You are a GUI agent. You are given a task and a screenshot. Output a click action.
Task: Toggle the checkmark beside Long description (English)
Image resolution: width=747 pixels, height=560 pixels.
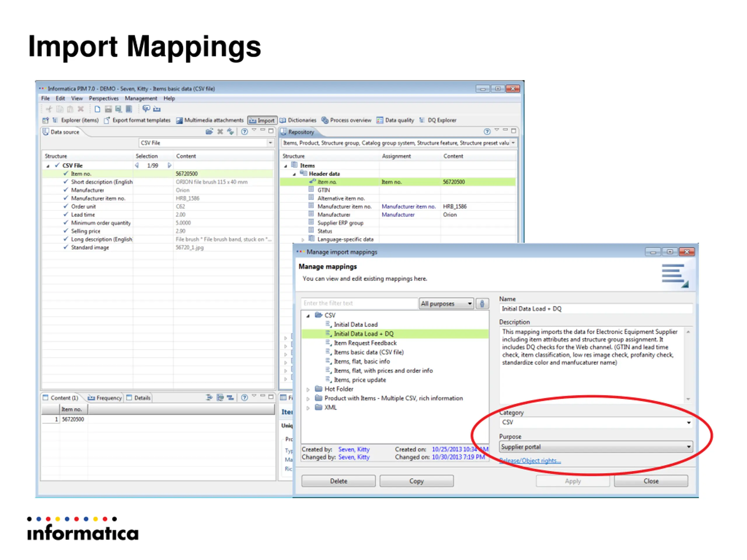(66, 239)
